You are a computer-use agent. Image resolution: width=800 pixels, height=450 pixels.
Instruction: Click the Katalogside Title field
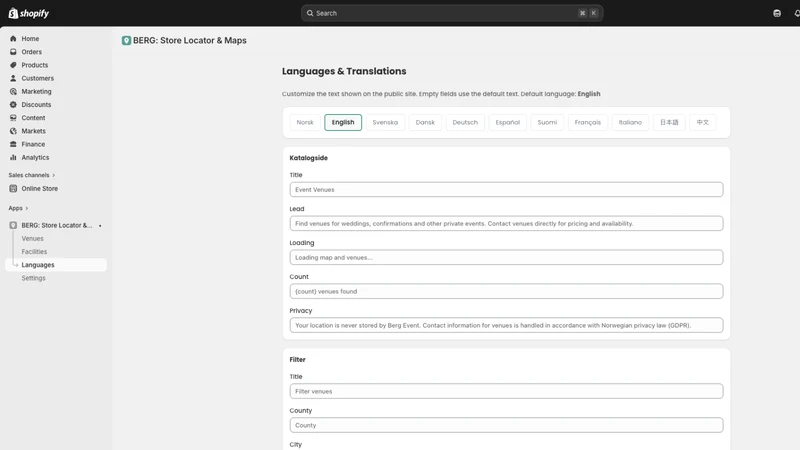(x=506, y=189)
